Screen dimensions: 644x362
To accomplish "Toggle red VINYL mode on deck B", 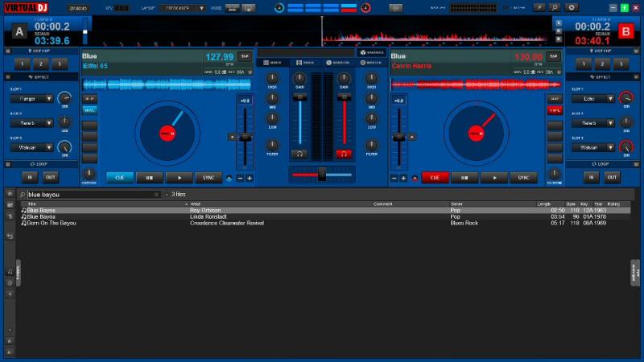I will tap(555, 110).
